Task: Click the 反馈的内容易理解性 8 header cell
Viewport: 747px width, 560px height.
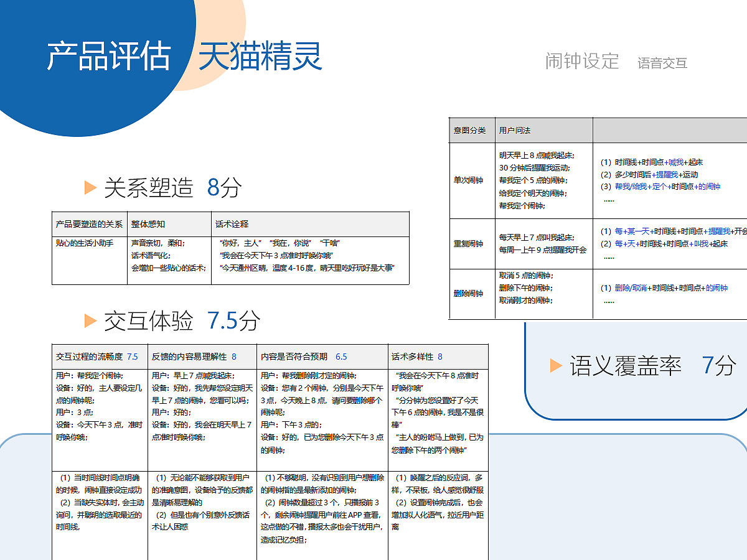Action: pos(202,357)
